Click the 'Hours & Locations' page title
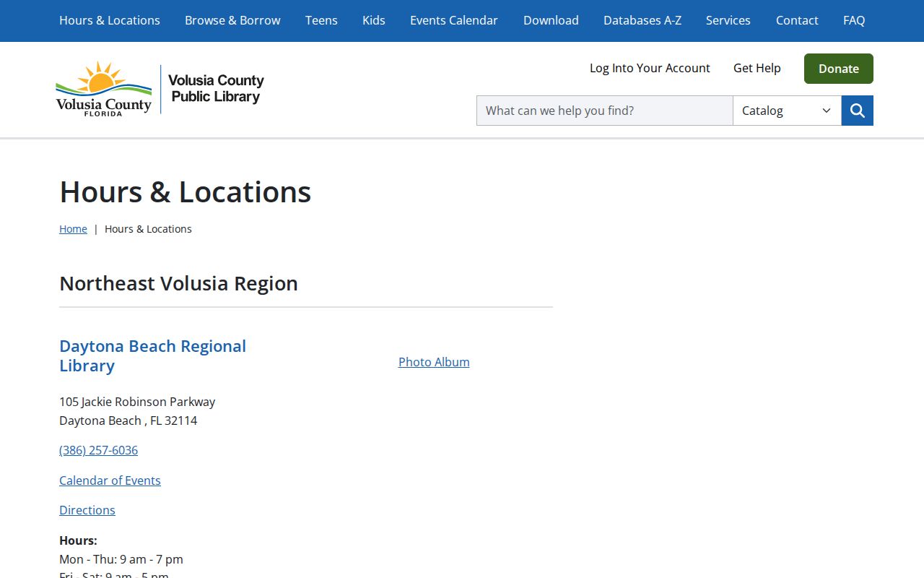The width and height of the screenshot is (924, 578). point(186,192)
